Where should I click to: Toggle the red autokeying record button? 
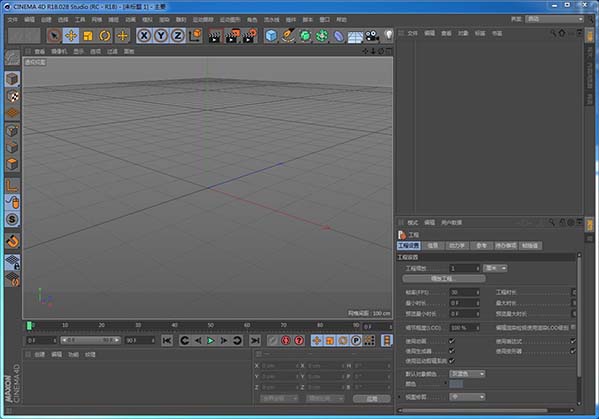click(285, 340)
